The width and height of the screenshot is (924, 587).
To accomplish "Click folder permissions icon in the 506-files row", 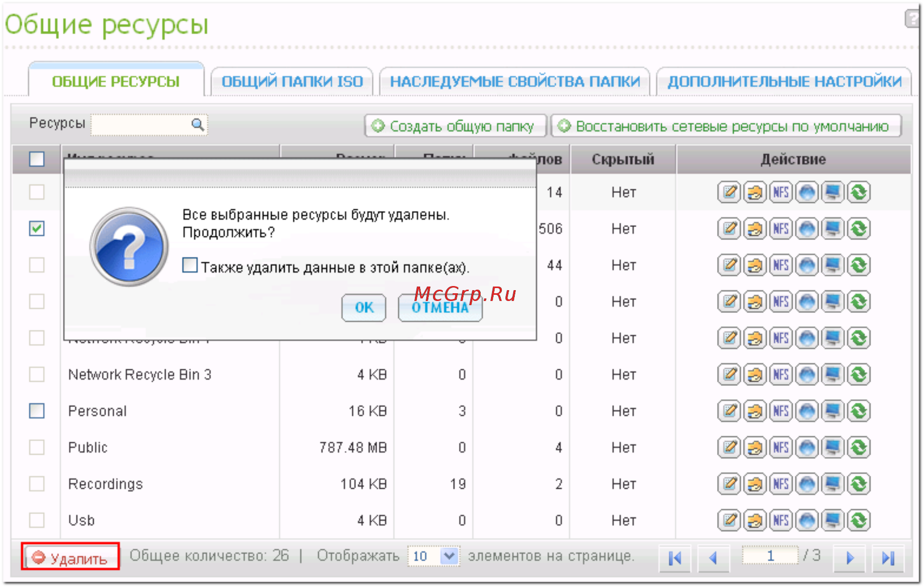I will 755,229.
